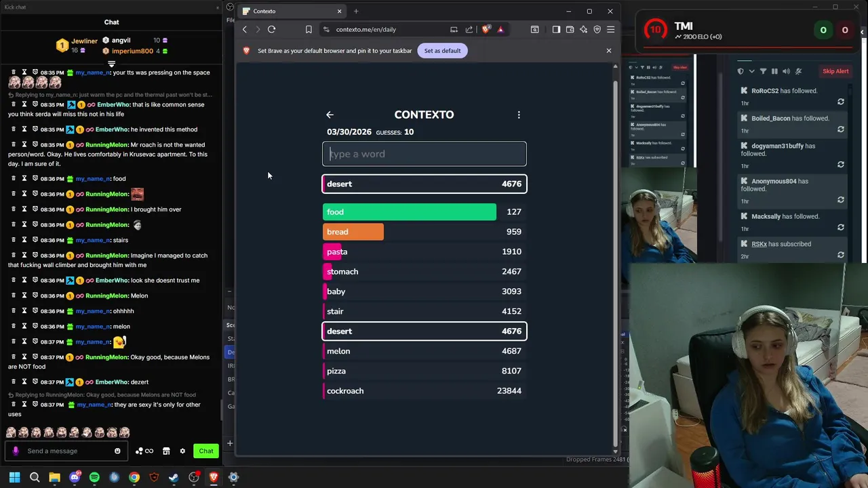
Task: Open Brave hamburger menu
Action: click(x=610, y=29)
